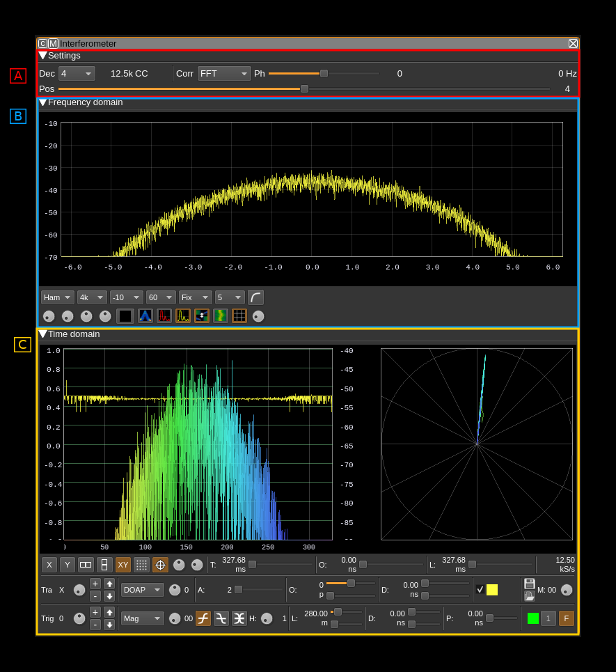Toggle the XY display mode button
Viewport: 616px width, 672px height.
[123, 565]
